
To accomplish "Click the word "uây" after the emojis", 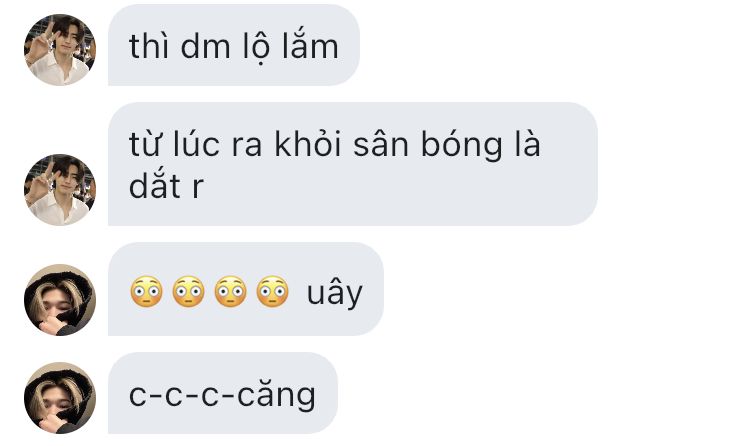I will [x=335, y=293].
